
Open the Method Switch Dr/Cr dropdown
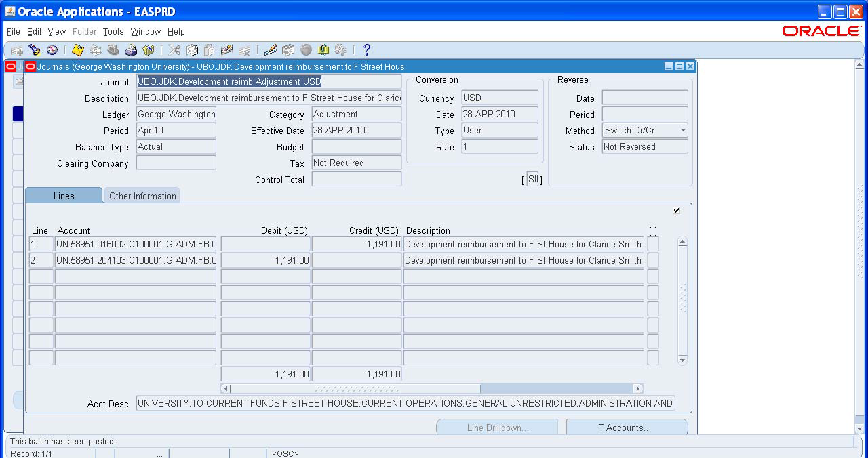pyautogui.click(x=683, y=130)
